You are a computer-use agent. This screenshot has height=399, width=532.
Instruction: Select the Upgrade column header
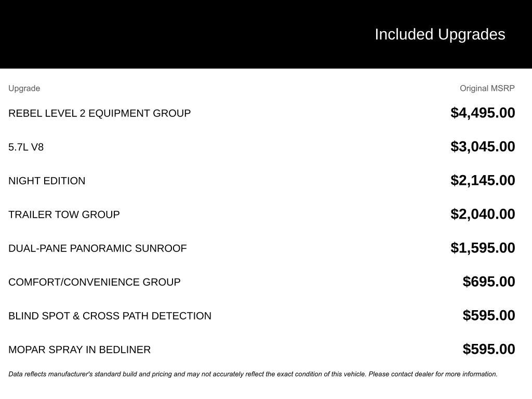(24, 88)
